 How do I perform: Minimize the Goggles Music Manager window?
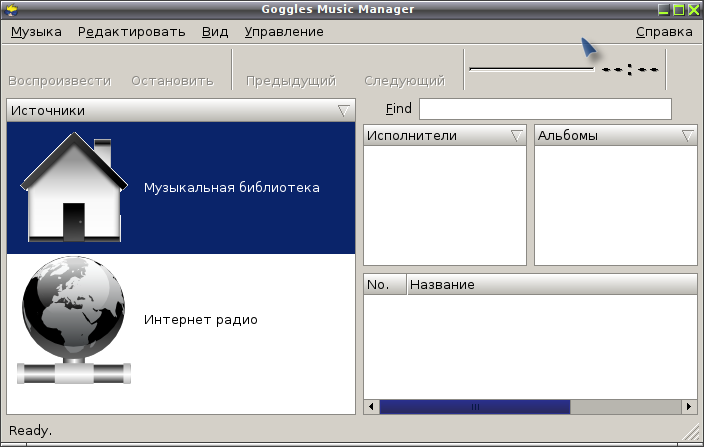664,9
